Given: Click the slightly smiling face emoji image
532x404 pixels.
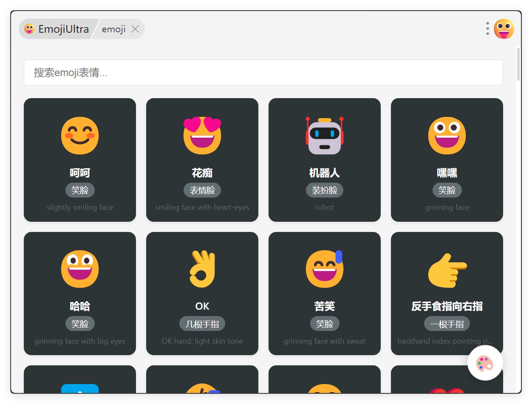Looking at the screenshot, I should point(80,136).
